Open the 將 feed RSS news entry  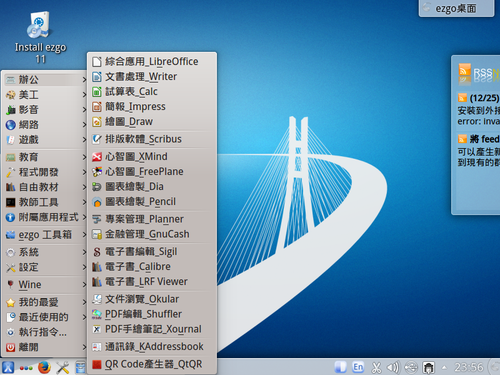click(478, 150)
